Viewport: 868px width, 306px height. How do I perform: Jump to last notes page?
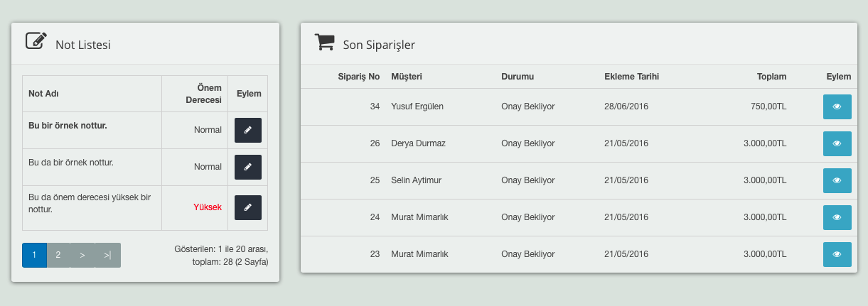click(107, 255)
